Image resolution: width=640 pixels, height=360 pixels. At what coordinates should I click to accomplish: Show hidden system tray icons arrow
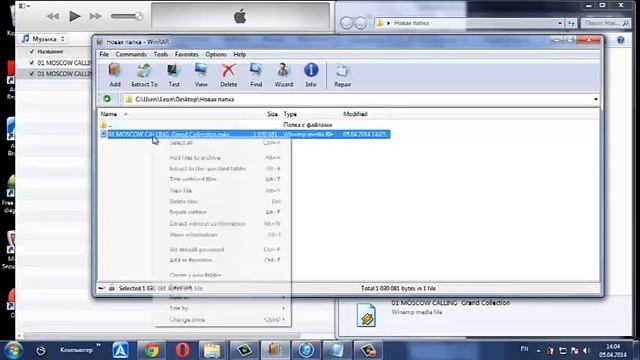(538, 351)
